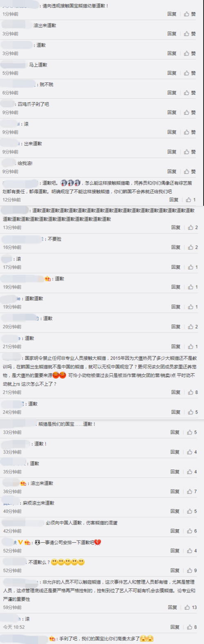Viewport: 204px width, 644px height.
Task: Toggle like on comment posted 今天 10:52
Action: tap(192, 627)
